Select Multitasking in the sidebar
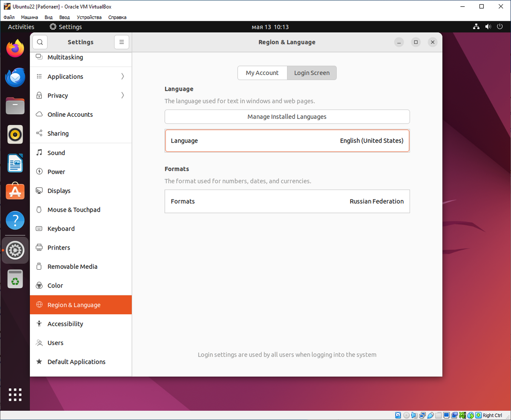The width and height of the screenshot is (511, 420). coord(81,58)
